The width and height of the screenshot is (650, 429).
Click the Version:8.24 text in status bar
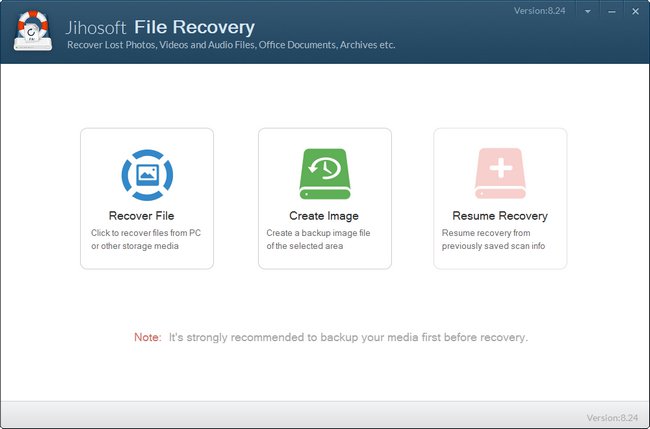(x=612, y=417)
